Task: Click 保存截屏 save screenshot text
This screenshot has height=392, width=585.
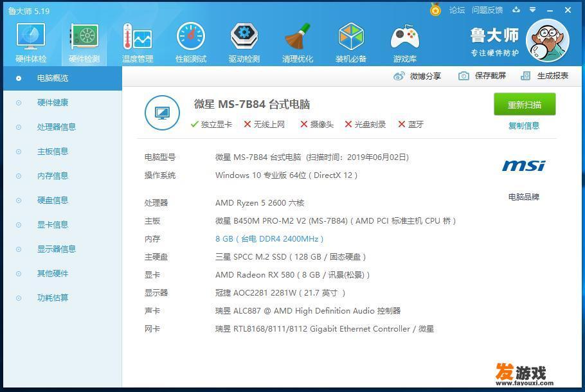Action: tap(491, 76)
